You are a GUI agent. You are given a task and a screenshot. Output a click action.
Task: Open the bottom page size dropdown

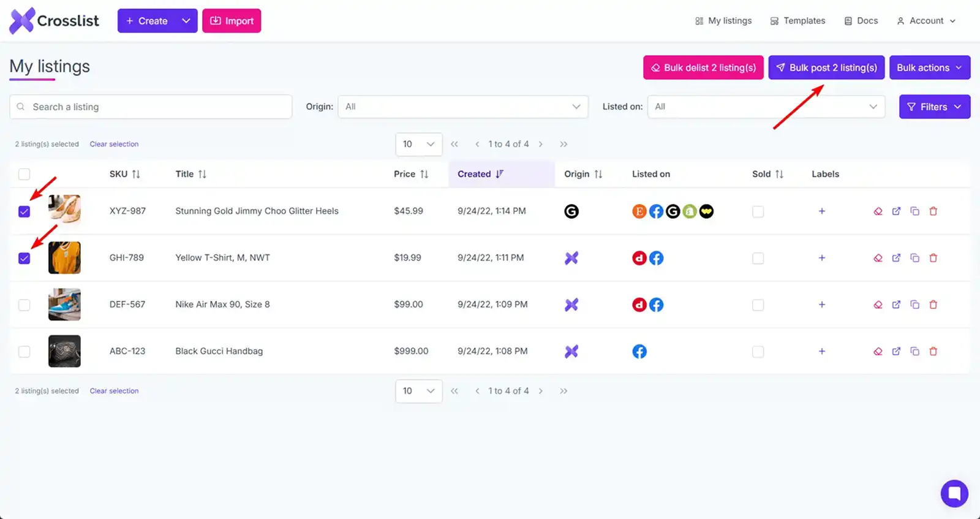point(419,391)
